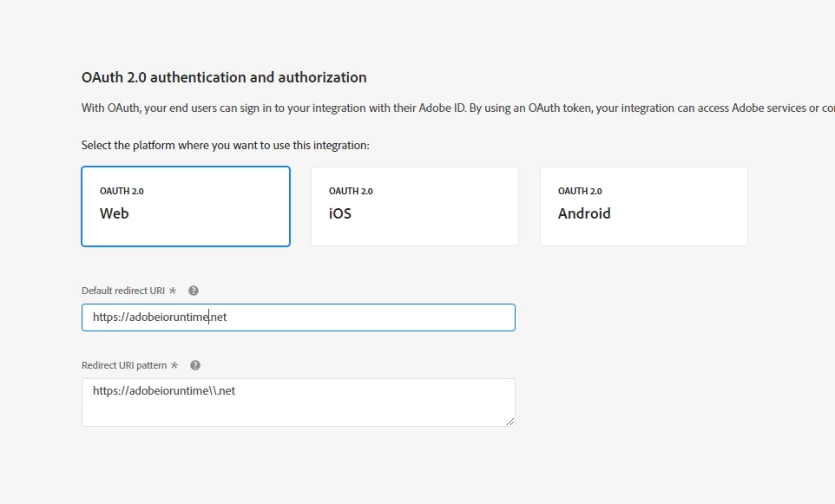Viewport: 835px width, 504px height.
Task: Click the "iOS" title text
Action: click(x=340, y=213)
